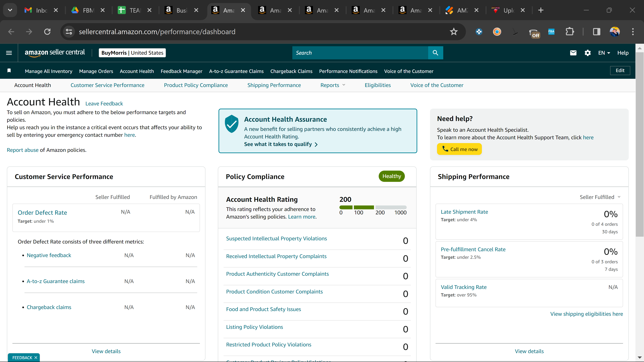Open Manage Orders menu item
The width and height of the screenshot is (644, 362).
[x=96, y=71]
